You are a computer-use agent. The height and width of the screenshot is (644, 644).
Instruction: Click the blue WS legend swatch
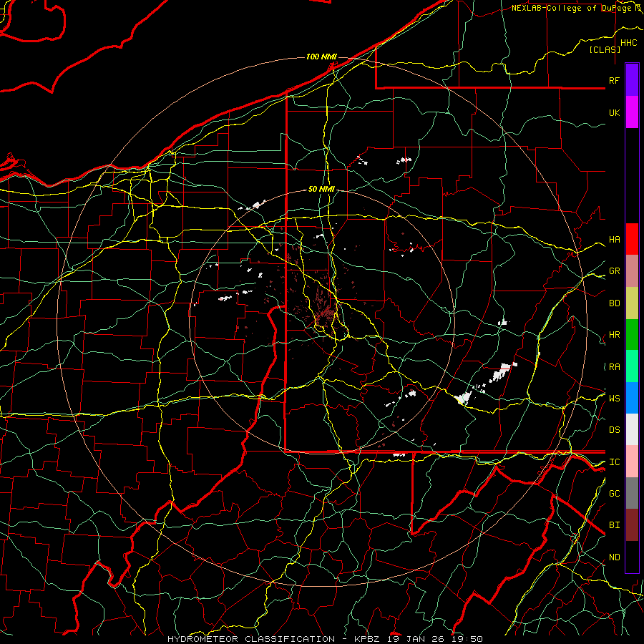632,398
